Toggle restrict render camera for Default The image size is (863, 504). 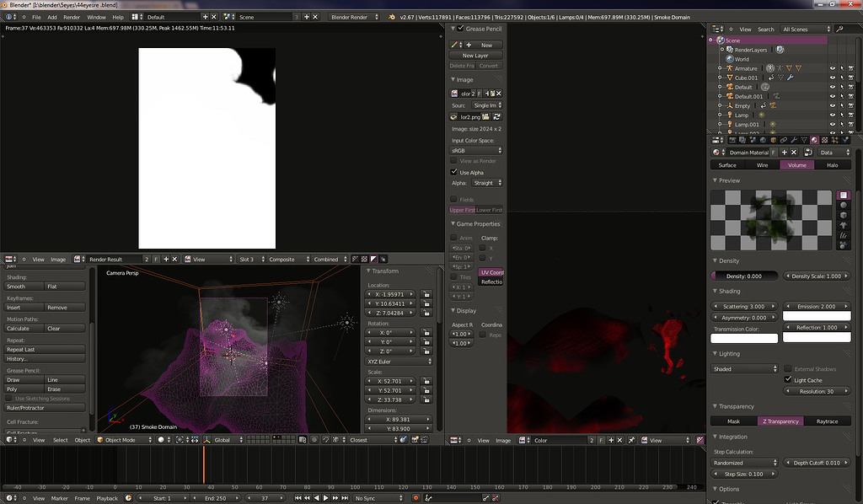[x=851, y=87]
